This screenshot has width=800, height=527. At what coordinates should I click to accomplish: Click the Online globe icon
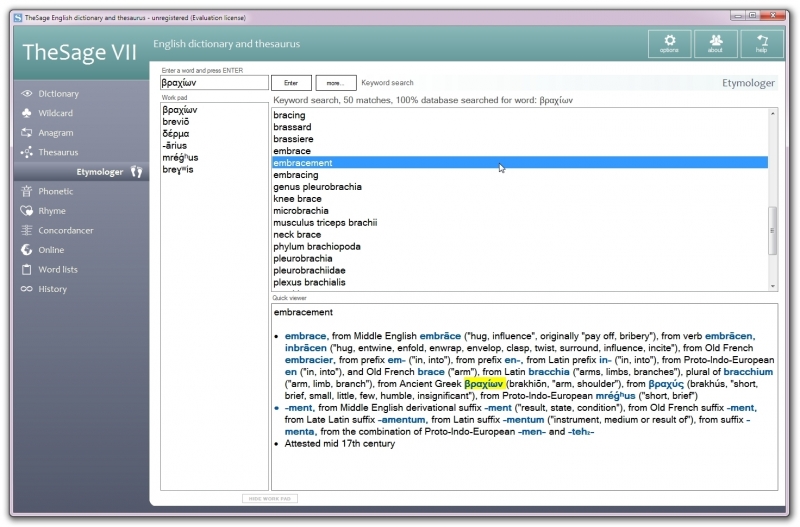coord(27,249)
